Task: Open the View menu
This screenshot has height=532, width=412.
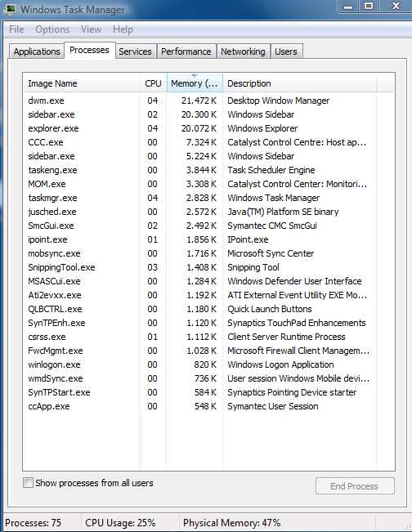Action: (91, 29)
